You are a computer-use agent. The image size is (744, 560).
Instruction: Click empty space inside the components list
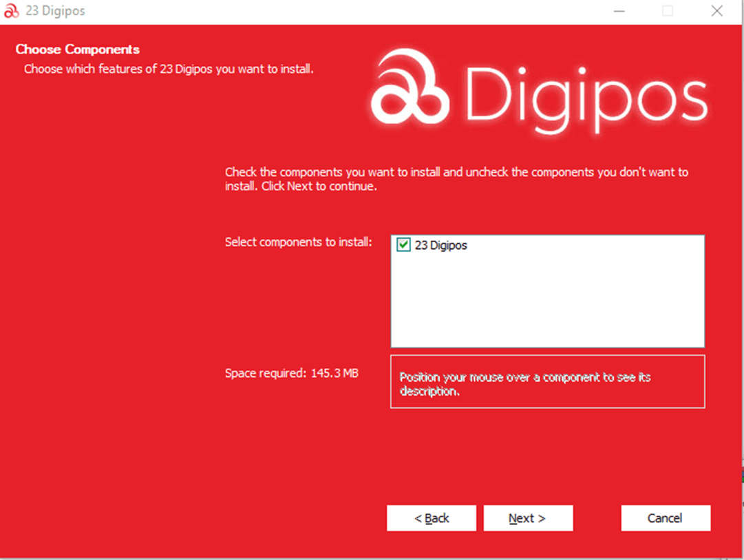tap(547, 303)
